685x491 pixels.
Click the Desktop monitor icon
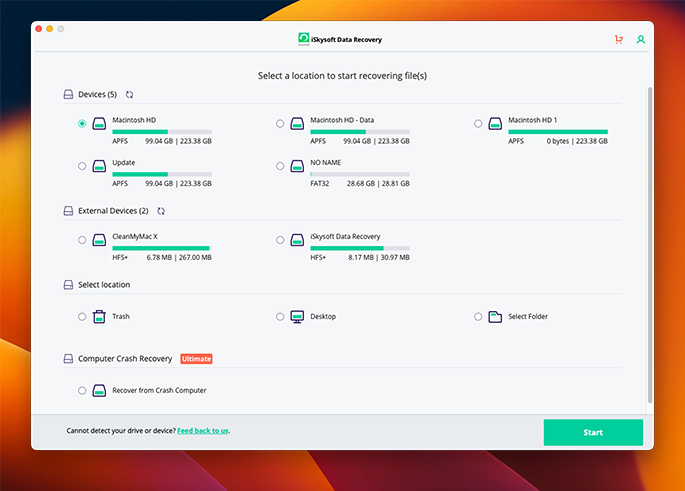click(x=297, y=317)
